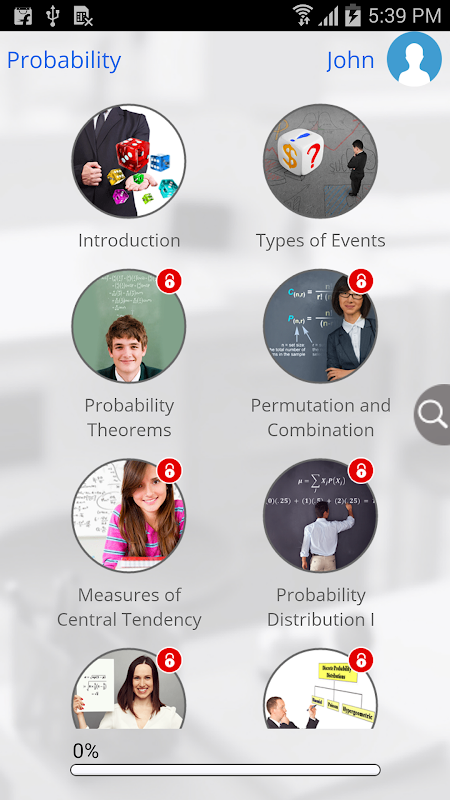Viewport: 450px width, 800px height.
Task: Open Measures of Central Tendency image
Action: (129, 515)
